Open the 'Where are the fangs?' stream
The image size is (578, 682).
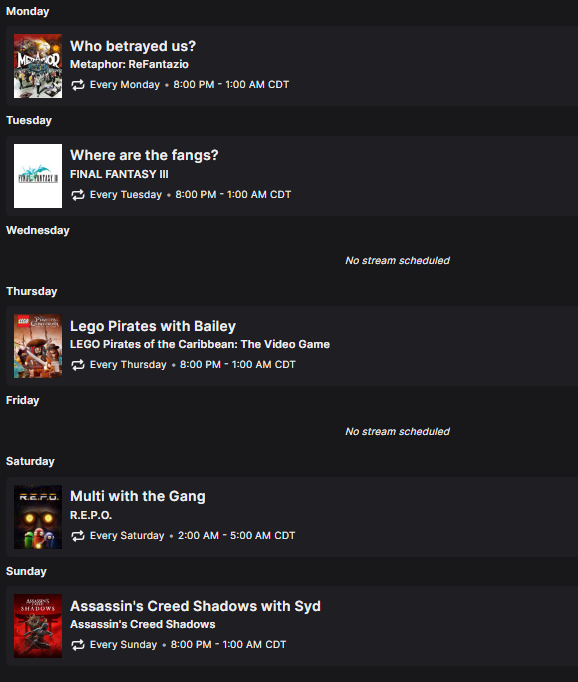coord(144,155)
